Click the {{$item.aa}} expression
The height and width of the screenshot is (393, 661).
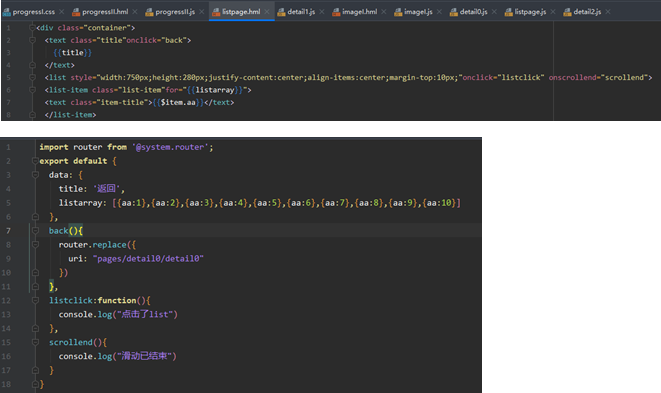(178, 102)
